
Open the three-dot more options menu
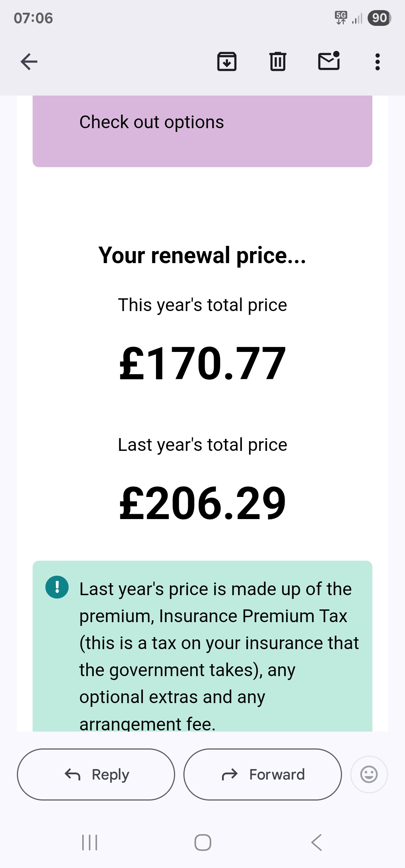pyautogui.click(x=378, y=62)
